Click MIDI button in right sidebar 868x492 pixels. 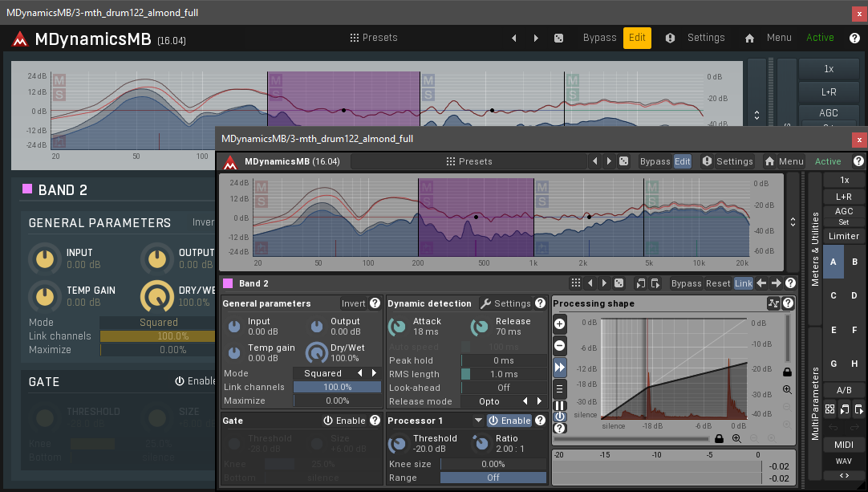tap(844, 445)
